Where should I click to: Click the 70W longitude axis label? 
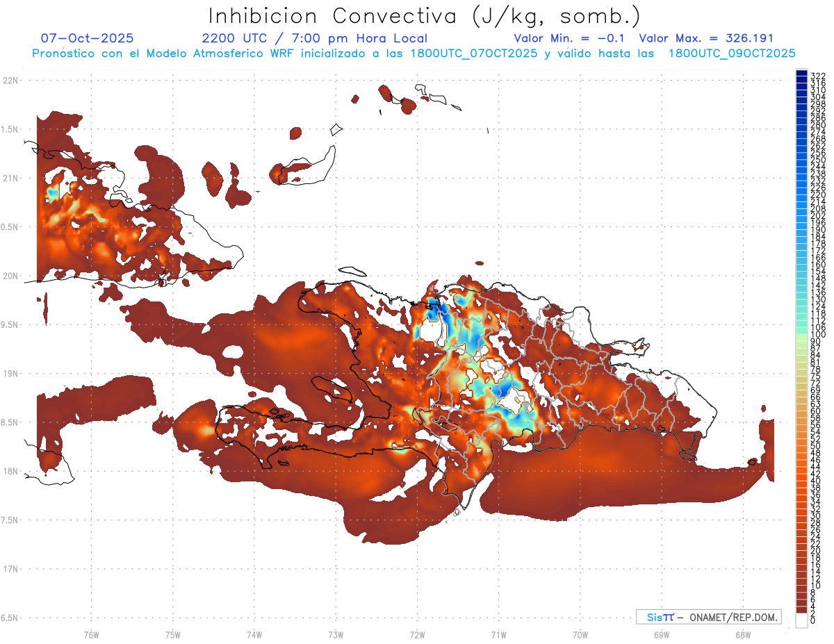pos(580,634)
